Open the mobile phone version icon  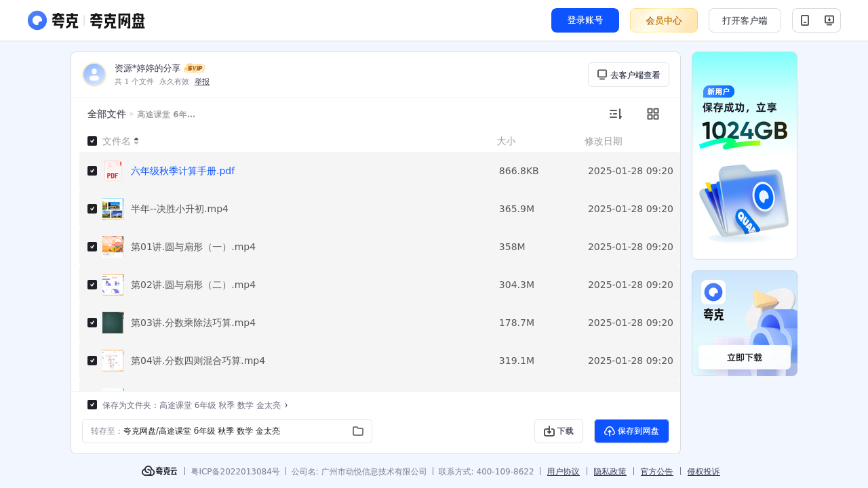805,20
